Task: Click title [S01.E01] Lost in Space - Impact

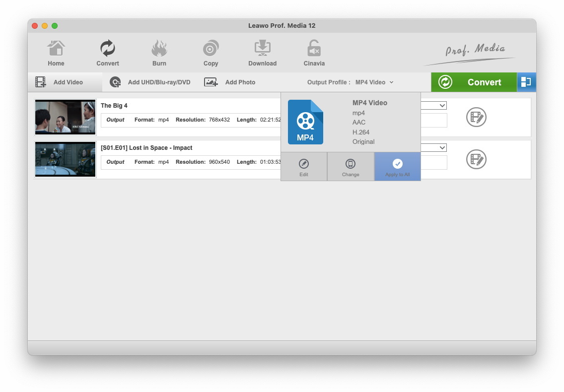Action: pyautogui.click(x=146, y=147)
